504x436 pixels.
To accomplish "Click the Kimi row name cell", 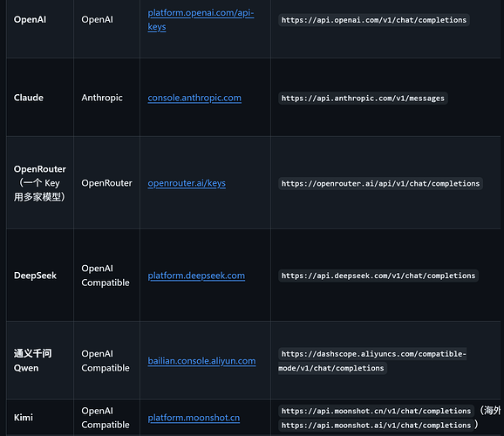I will pos(40,418).
